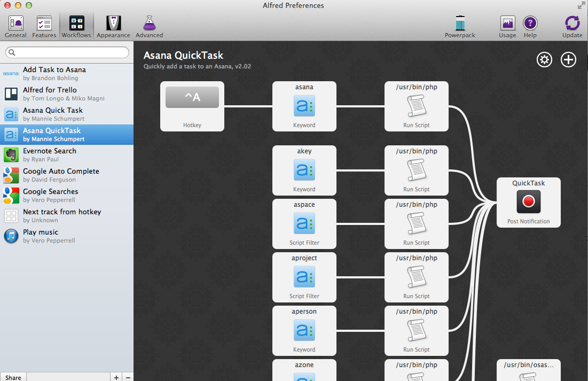Image resolution: width=588 pixels, height=381 pixels.
Task: Select Asana Quick Task by Mannie Schumpert
Action: [x=67, y=114]
